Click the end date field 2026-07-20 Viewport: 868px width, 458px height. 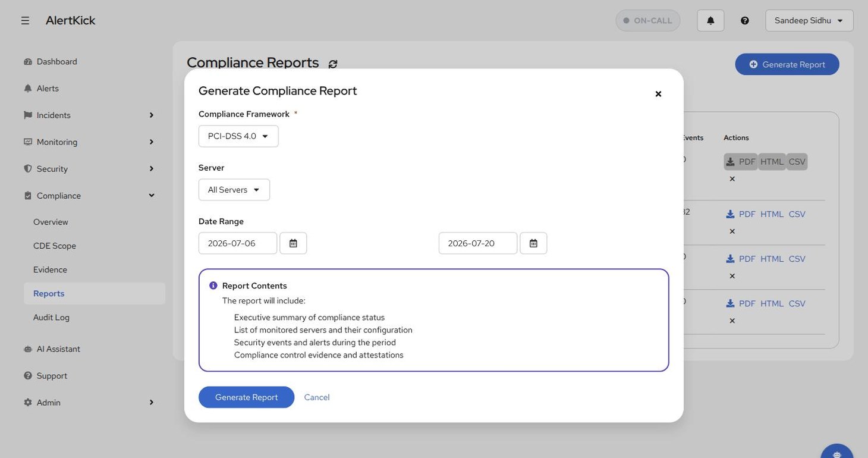(x=478, y=243)
